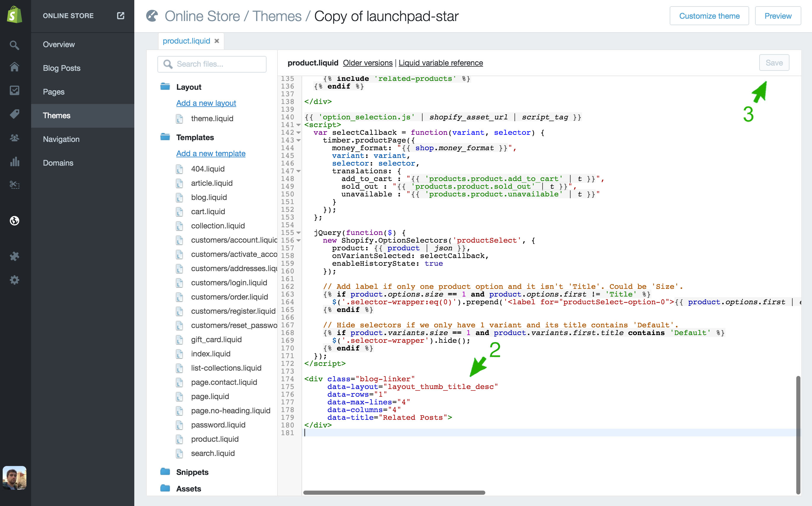Open product.liquid in file list
The height and width of the screenshot is (506, 812).
215,439
